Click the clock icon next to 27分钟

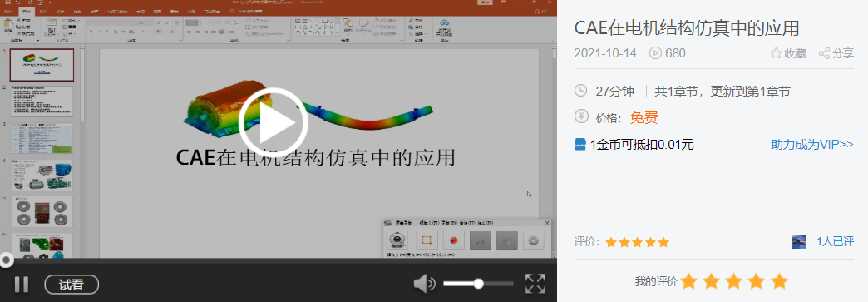(x=580, y=91)
